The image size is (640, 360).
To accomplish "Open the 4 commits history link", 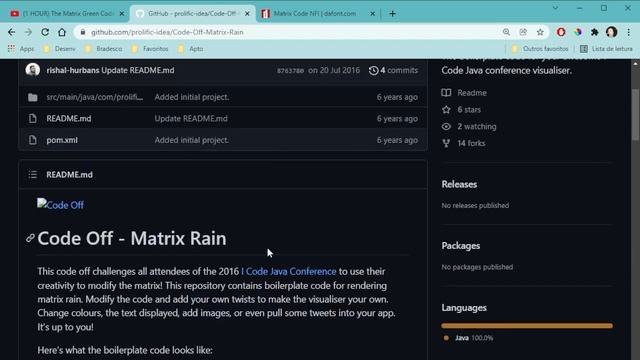I will tap(393, 70).
